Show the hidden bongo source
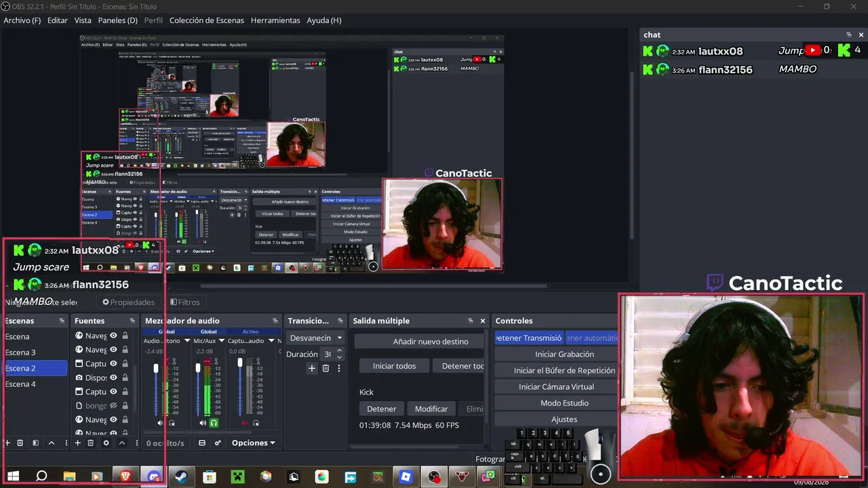 click(x=114, y=406)
